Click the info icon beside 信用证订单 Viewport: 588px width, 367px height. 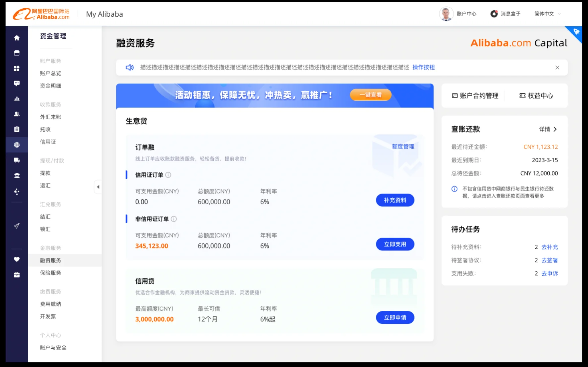pos(168,175)
